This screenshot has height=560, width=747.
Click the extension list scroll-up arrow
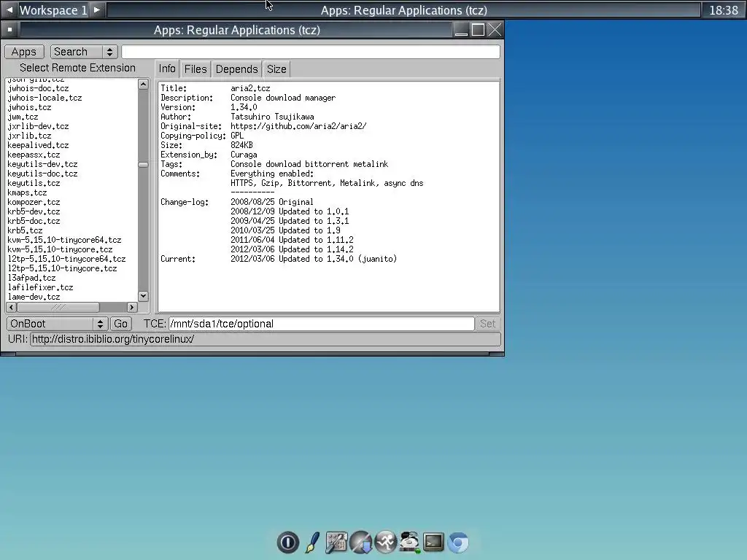[143, 85]
